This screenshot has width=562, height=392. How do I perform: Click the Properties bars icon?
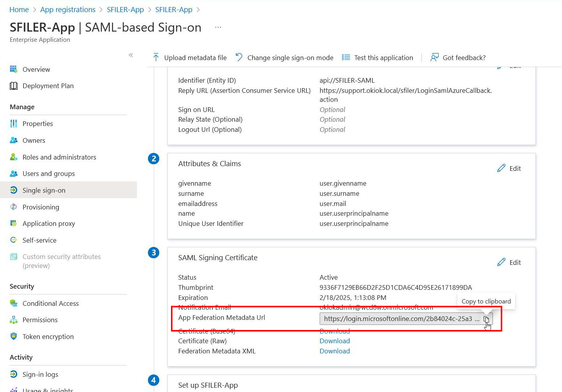[14, 124]
